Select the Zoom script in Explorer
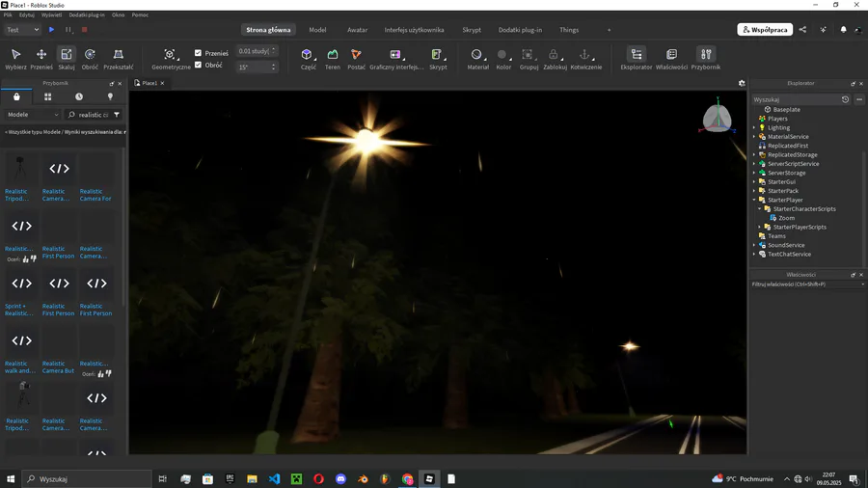868x488 pixels. pos(786,218)
